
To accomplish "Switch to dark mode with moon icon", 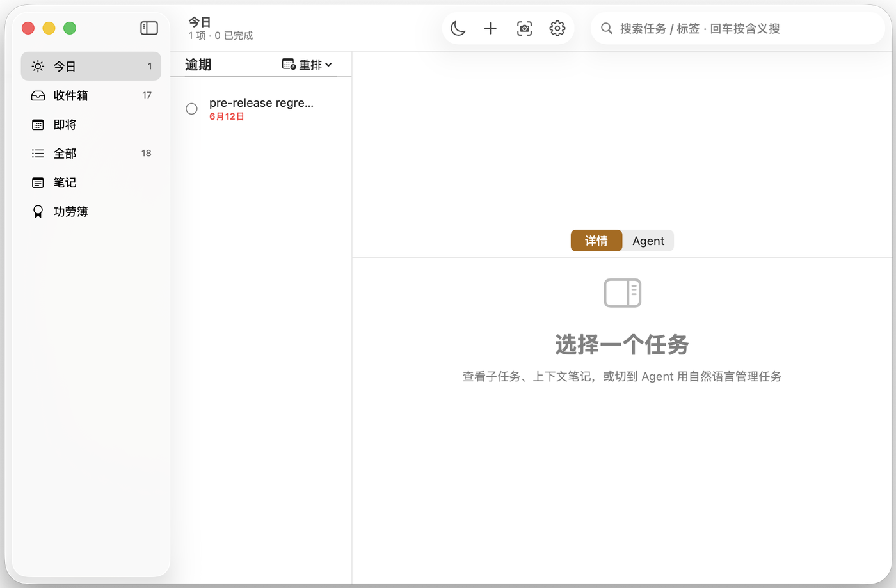I will click(x=458, y=28).
